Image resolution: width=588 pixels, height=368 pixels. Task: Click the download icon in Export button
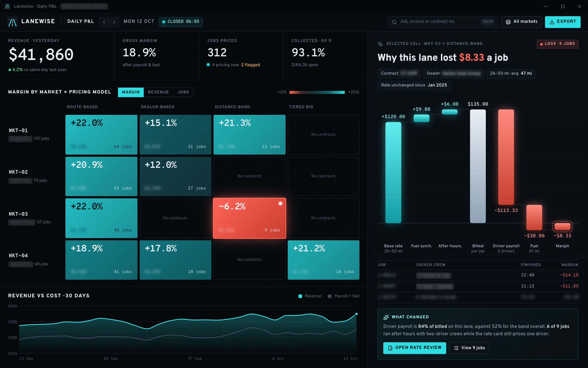(552, 22)
